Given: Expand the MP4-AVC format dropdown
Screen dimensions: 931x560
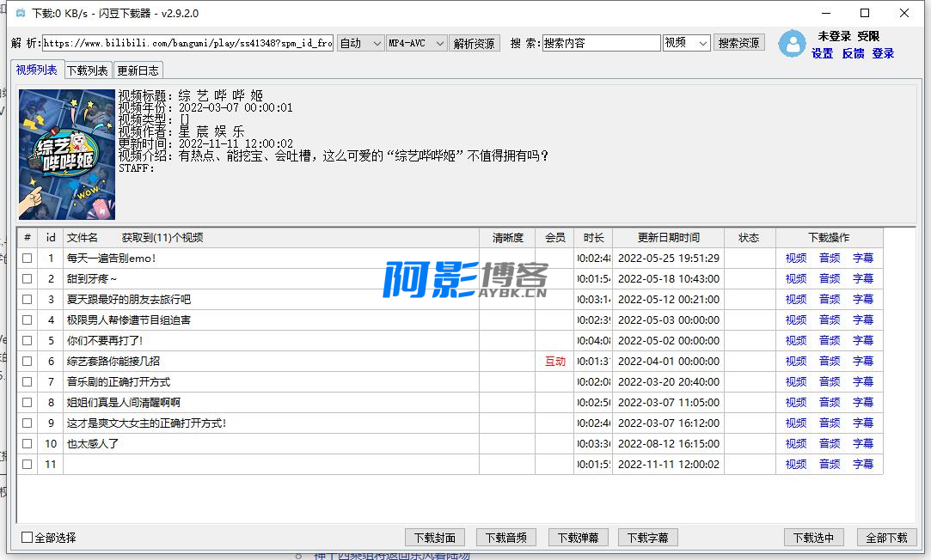Looking at the screenshot, I should coord(417,43).
